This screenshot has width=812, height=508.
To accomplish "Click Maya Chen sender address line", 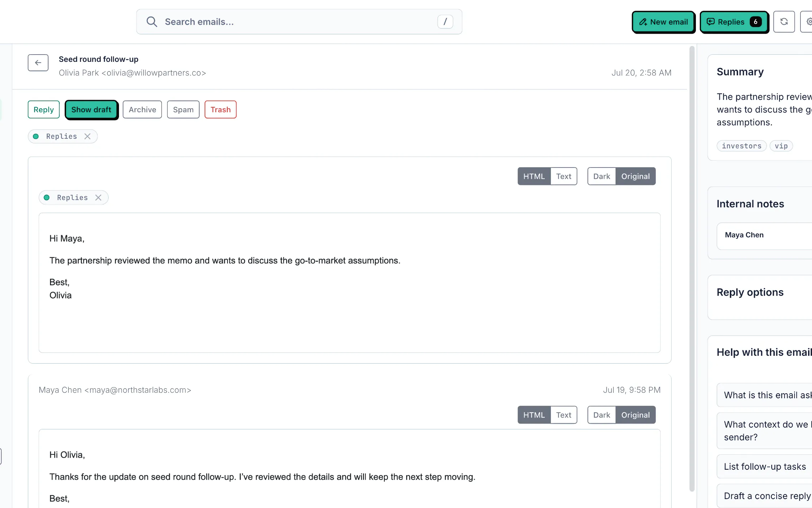I will 115,390.
